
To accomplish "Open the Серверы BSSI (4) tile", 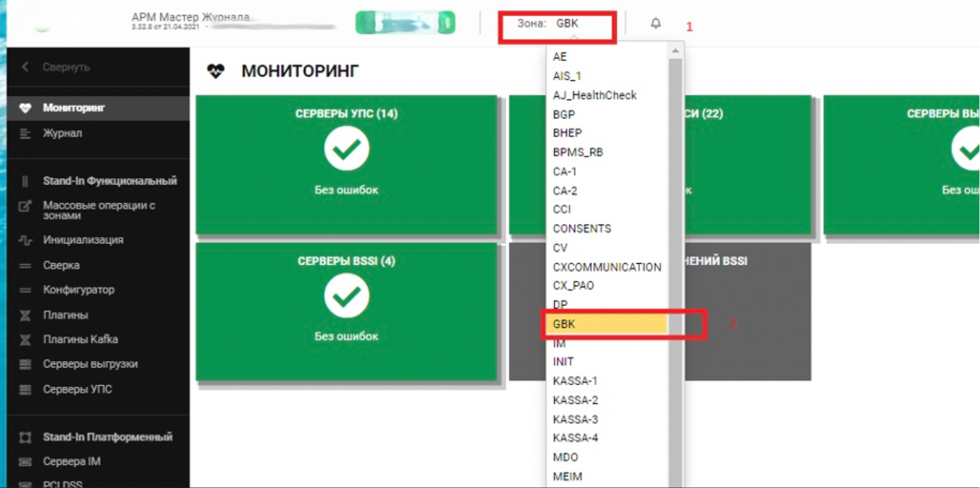I will tap(346, 312).
